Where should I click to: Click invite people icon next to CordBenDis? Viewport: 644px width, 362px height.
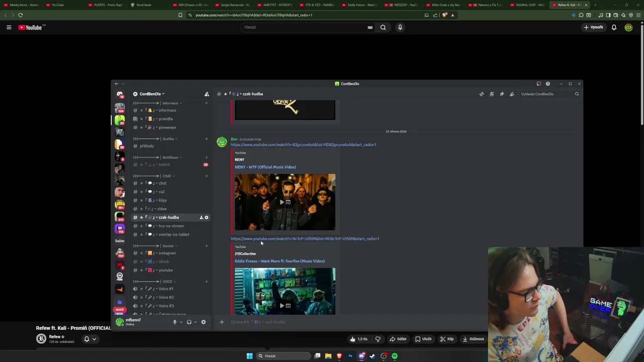[206, 94]
